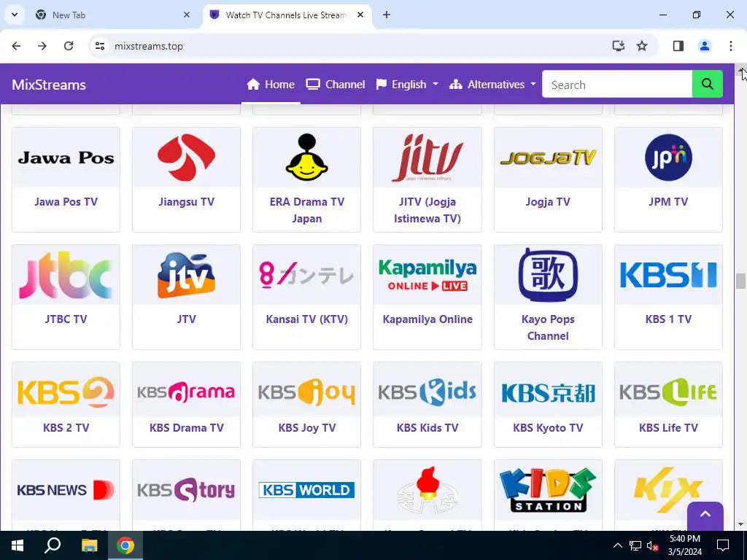747x560 pixels.
Task: Open the Chrome profile avatar
Action: (704, 46)
